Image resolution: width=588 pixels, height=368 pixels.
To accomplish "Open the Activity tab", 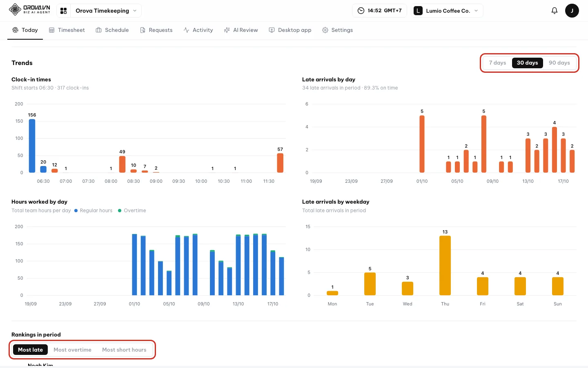I will (x=198, y=30).
